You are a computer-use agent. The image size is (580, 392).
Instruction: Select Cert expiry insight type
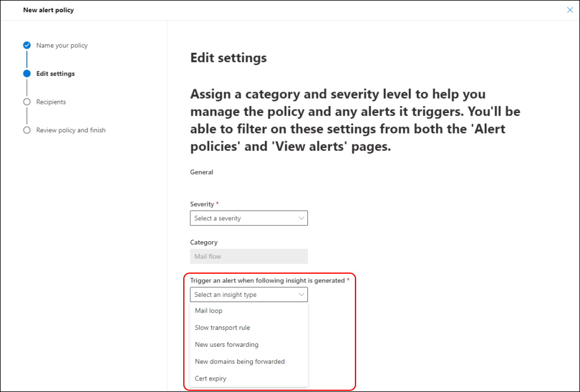pos(249,379)
